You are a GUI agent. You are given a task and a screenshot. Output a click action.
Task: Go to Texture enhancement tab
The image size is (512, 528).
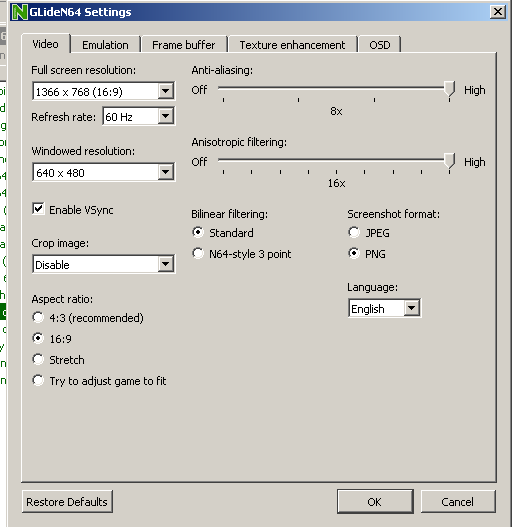(x=292, y=45)
